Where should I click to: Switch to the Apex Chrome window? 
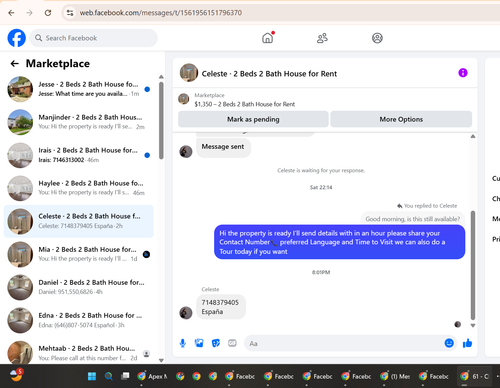tap(152, 376)
